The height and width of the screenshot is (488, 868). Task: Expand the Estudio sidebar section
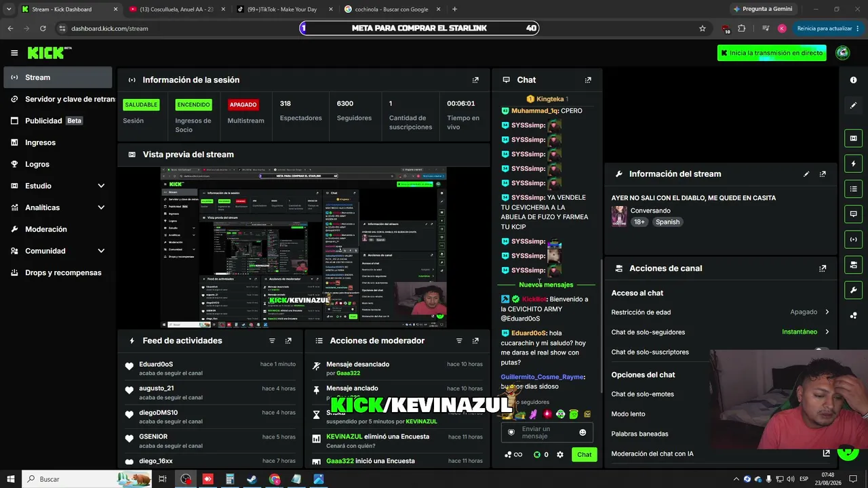(101, 186)
